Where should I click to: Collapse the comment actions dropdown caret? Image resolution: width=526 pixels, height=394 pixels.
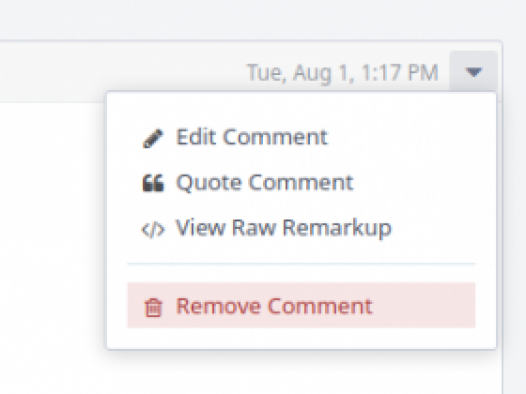(x=473, y=72)
